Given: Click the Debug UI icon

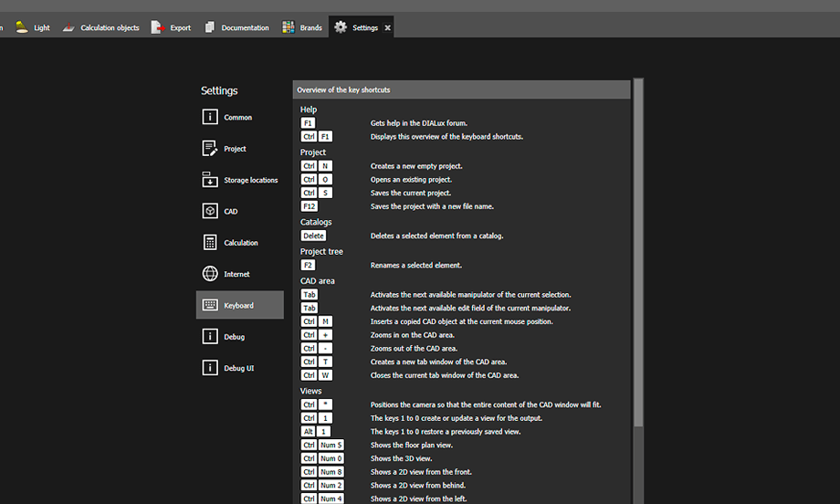Looking at the screenshot, I should (210, 368).
